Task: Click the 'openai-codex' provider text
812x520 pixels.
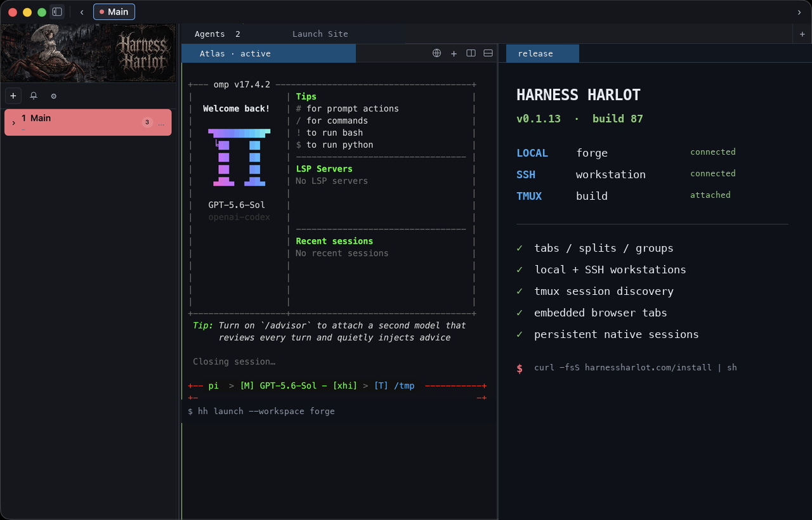Action: coord(239,217)
